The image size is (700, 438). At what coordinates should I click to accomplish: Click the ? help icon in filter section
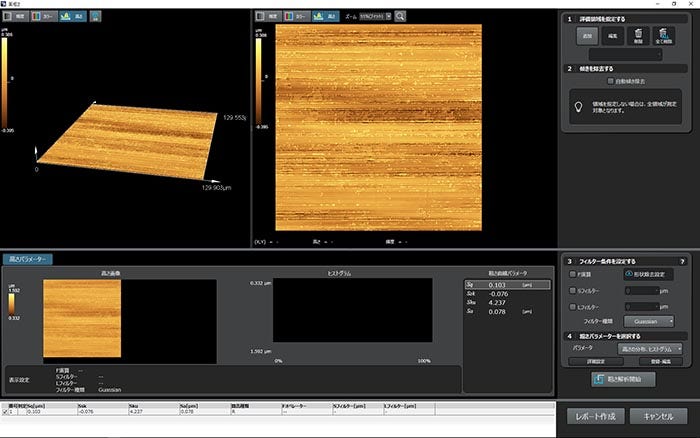point(682,260)
